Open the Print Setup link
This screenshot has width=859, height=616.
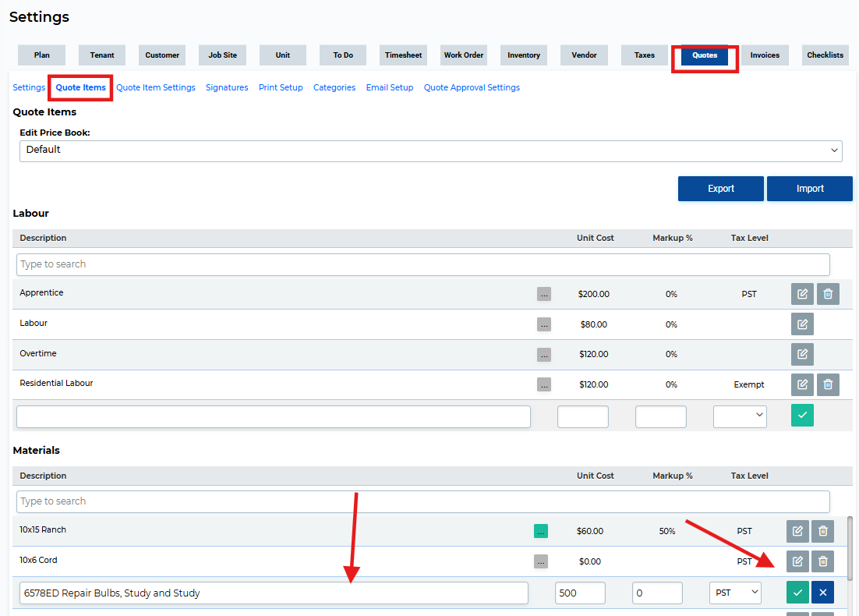(281, 87)
